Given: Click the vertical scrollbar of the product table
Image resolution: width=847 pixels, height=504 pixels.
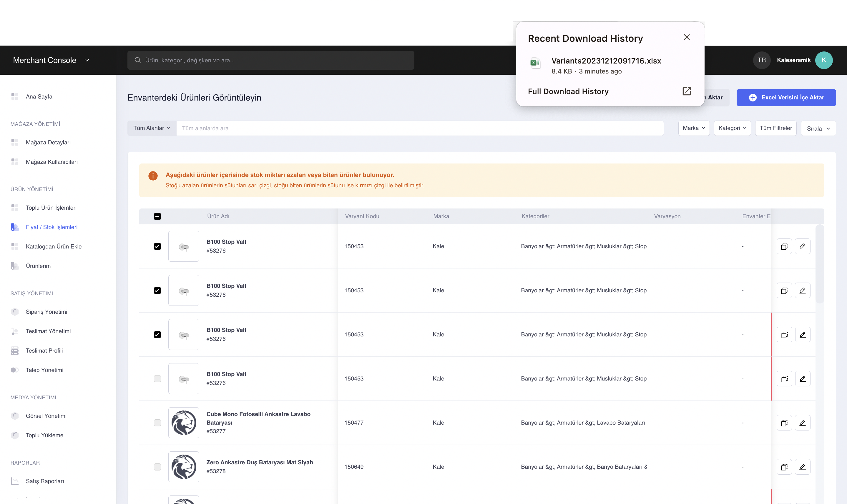Looking at the screenshot, I should point(819,264).
